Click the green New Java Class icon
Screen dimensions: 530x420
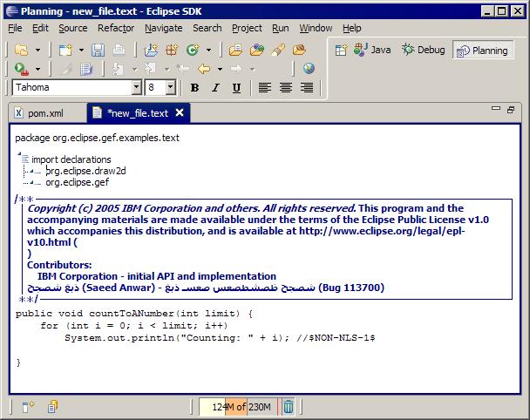[x=193, y=50]
